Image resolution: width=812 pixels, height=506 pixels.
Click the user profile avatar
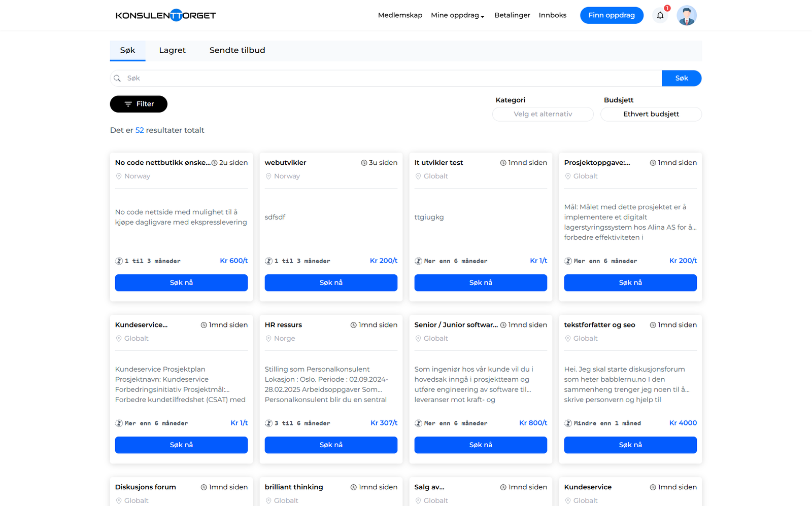[686, 16]
